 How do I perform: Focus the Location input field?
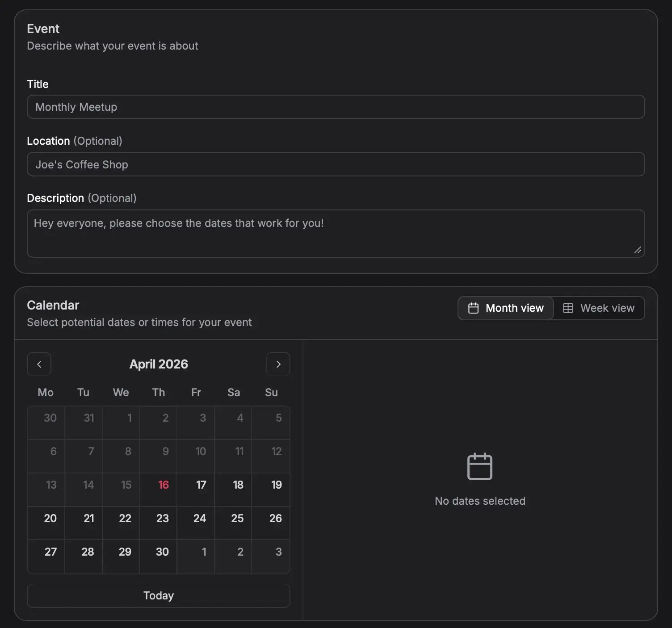(x=336, y=164)
